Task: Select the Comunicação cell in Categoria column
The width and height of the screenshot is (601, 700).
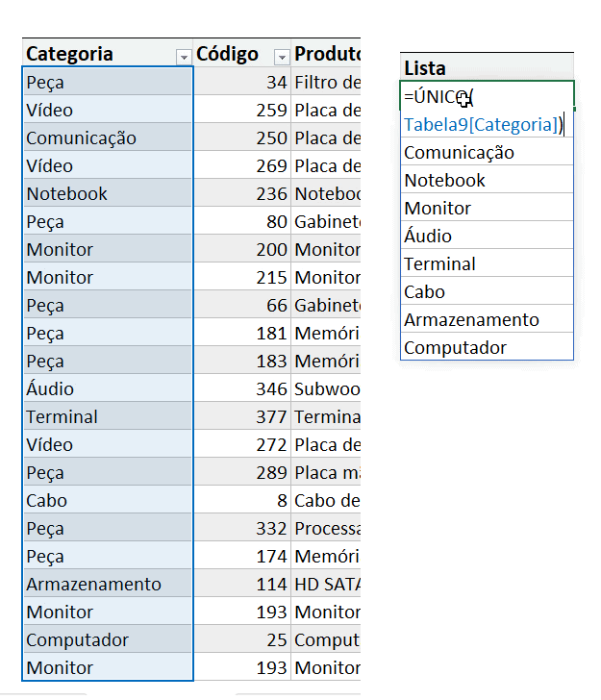Action: [107, 137]
